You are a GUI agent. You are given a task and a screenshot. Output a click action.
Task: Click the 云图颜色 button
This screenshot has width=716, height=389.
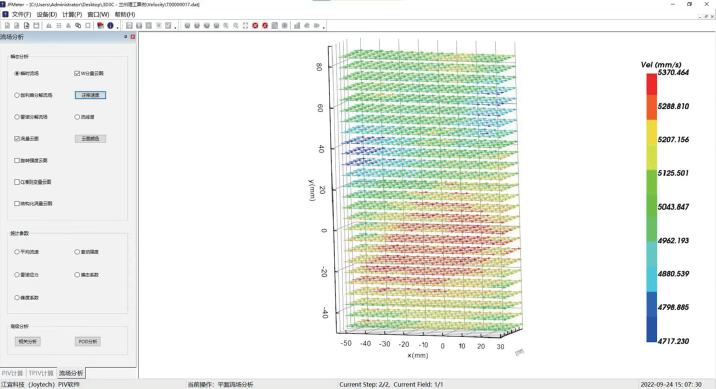pos(90,138)
